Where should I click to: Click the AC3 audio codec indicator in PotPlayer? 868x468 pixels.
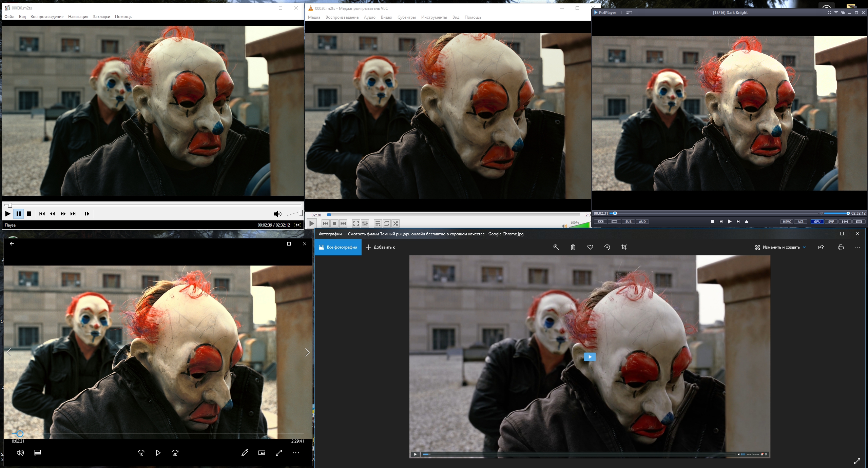(801, 222)
